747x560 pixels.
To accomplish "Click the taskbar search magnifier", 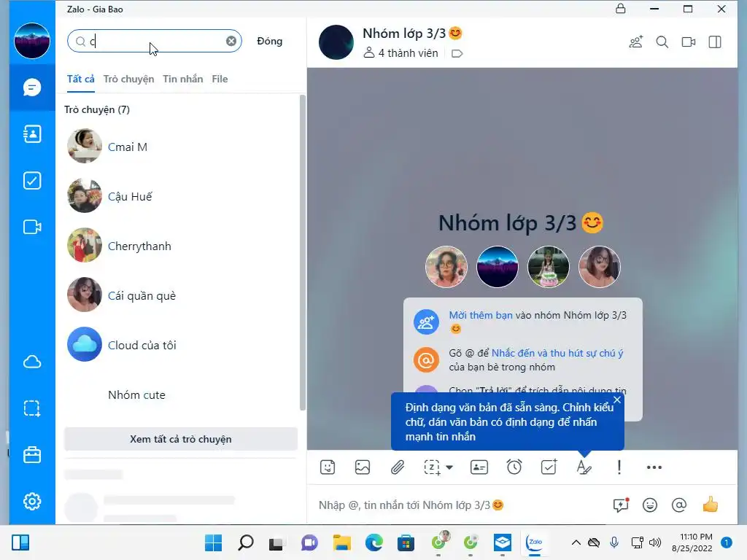I will [x=246, y=542].
